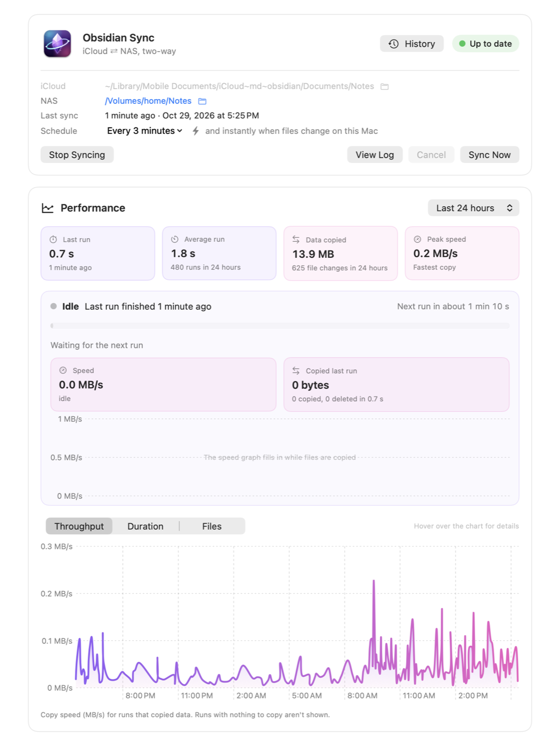Start a sync with Sync Now
Image resolution: width=560 pixels, height=746 pixels.
click(x=489, y=155)
